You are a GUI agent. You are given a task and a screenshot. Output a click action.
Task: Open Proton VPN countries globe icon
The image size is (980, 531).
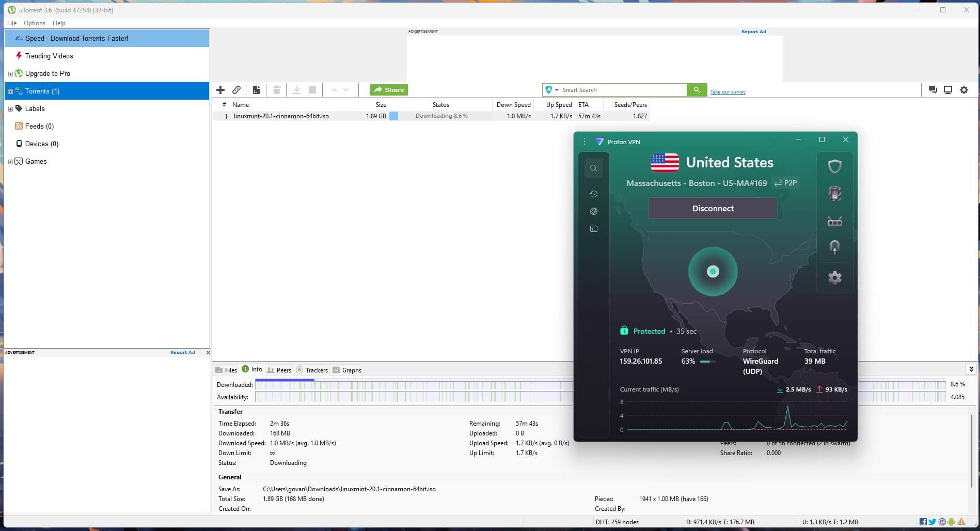[594, 211]
